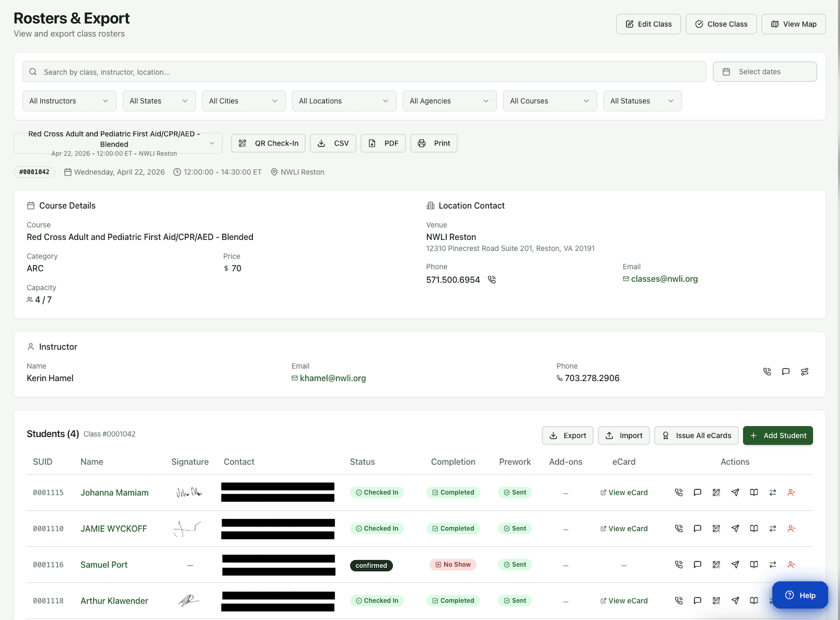Click the instructor's chat message icon
The height and width of the screenshot is (620, 840).
click(785, 372)
